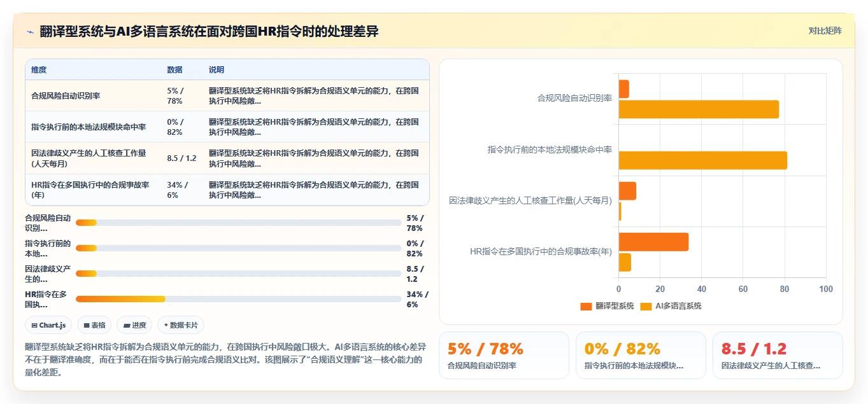The height and width of the screenshot is (404, 868).
Task: Click the 对比矩阵 label in the header
Action: tap(825, 31)
